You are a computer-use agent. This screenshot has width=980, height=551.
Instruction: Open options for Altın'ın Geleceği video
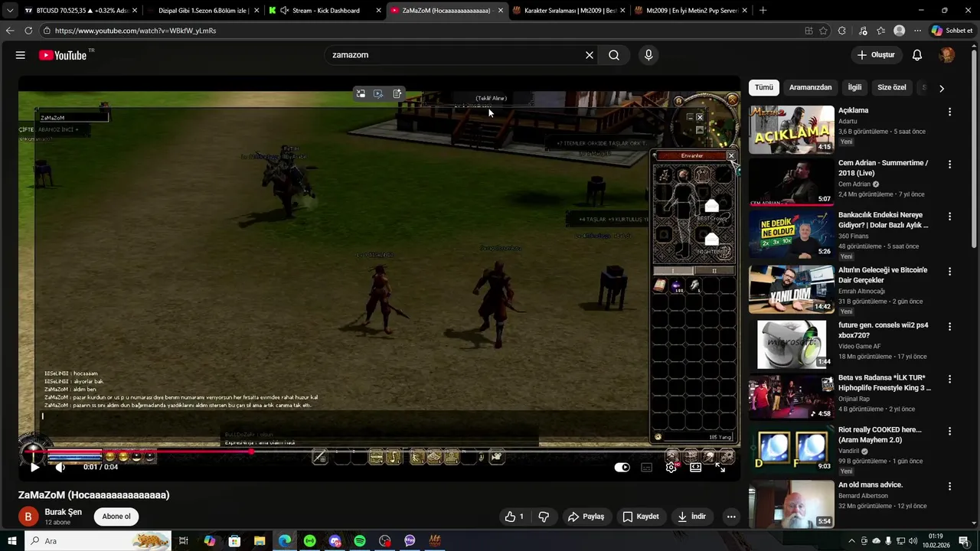pos(949,272)
